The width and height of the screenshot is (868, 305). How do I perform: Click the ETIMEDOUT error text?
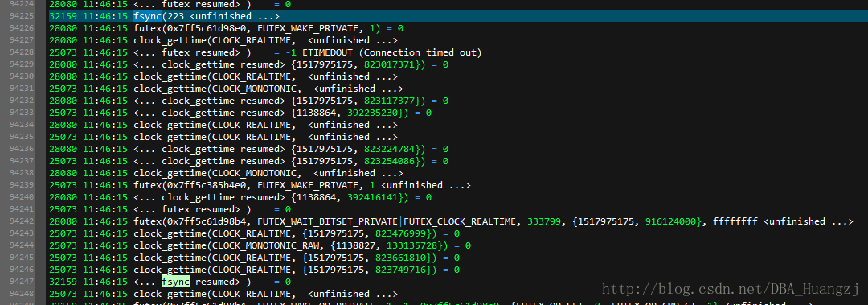click(x=328, y=52)
